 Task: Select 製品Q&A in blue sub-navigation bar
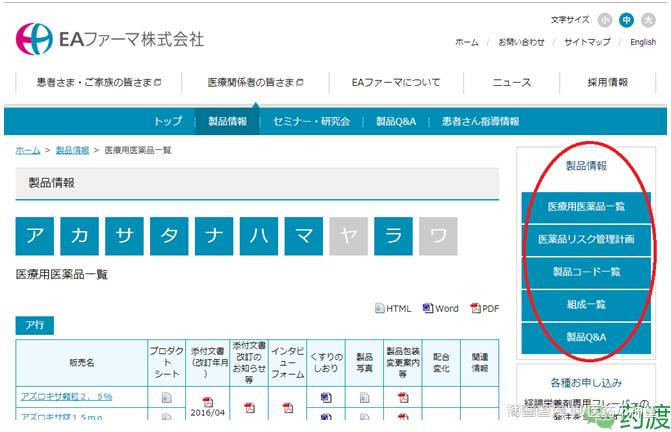[396, 121]
